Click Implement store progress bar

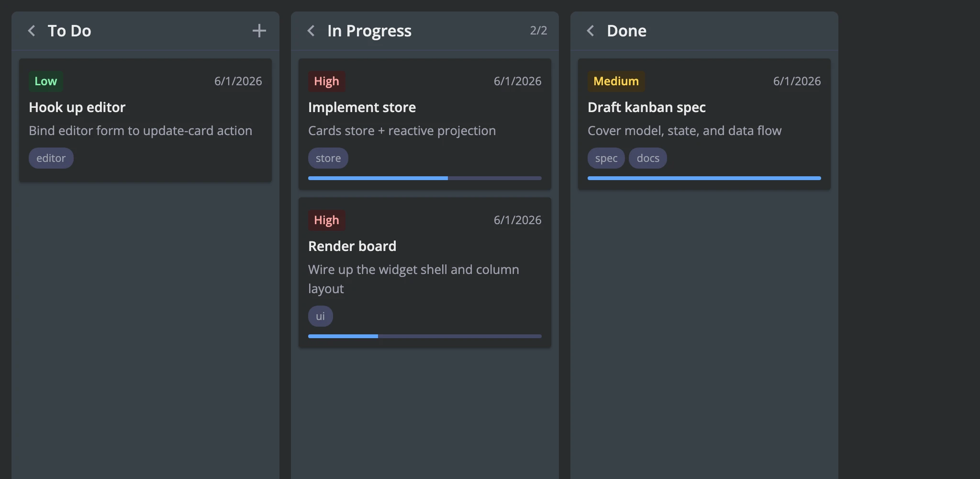425,178
